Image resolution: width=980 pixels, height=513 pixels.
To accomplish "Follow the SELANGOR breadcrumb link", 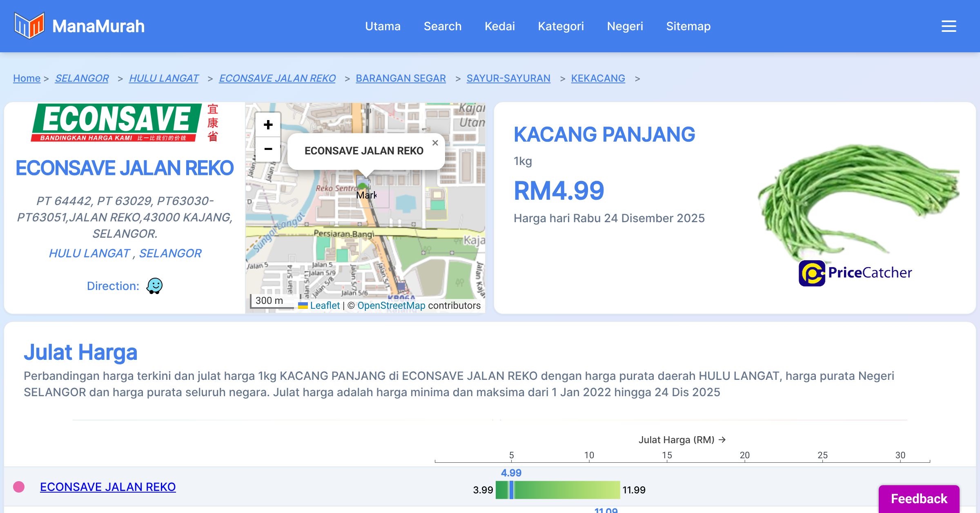I will point(82,78).
